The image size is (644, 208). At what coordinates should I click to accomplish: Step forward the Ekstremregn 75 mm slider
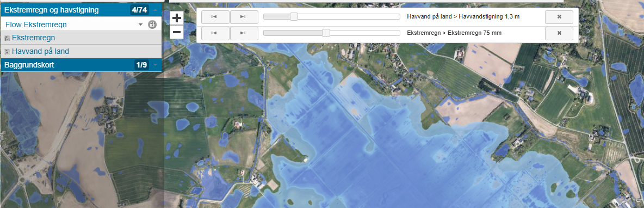244,33
